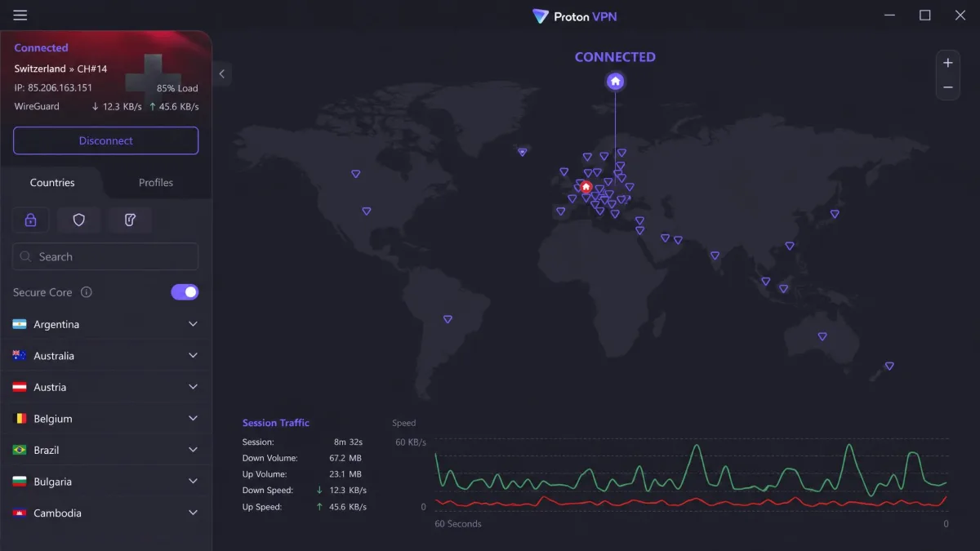This screenshot has height=551, width=980.
Task: Click the purple home marker under CONNECTED
Action: click(616, 82)
